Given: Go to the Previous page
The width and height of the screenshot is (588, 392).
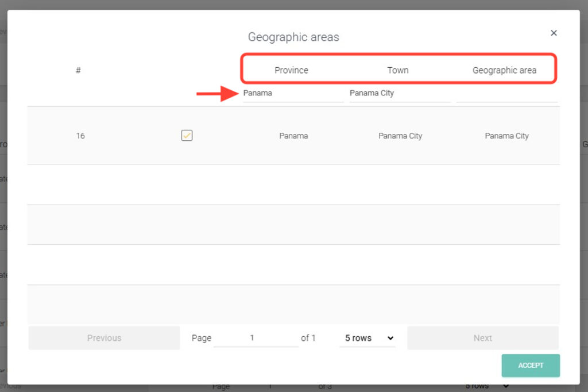Looking at the screenshot, I should 104,338.
